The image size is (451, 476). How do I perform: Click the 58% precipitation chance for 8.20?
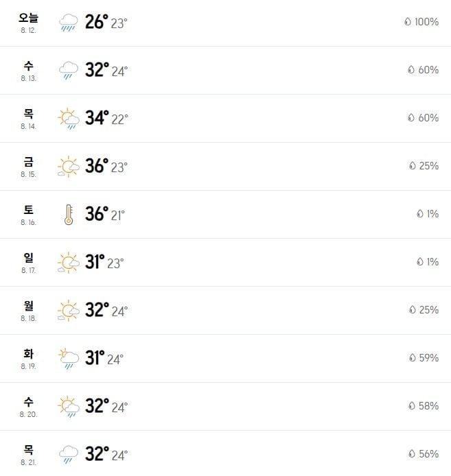[428, 405]
